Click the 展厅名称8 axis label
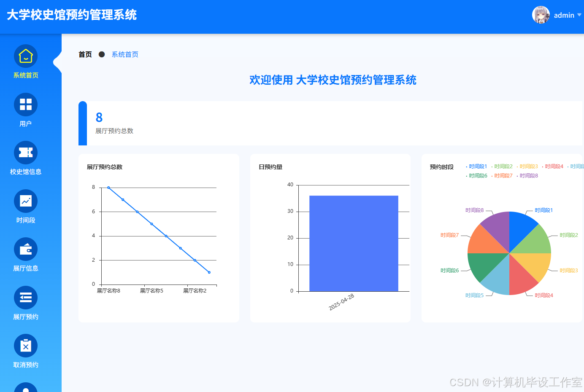The image size is (584, 392). click(x=108, y=291)
